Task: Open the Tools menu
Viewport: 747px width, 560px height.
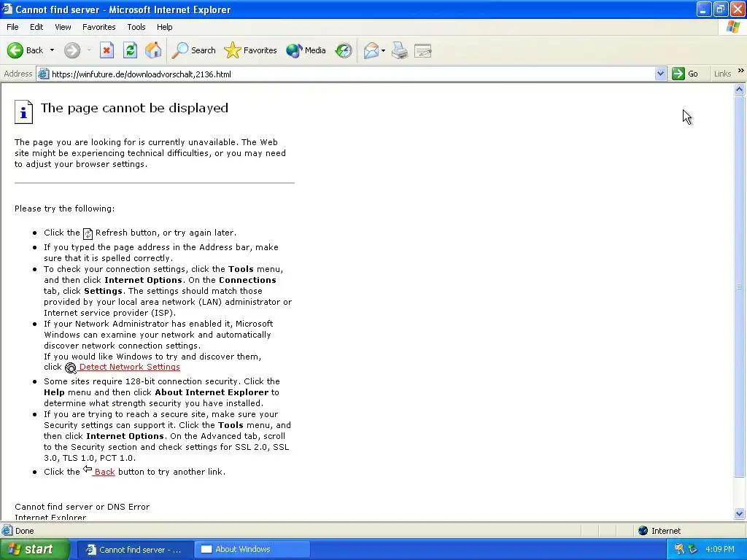Action: coord(136,27)
